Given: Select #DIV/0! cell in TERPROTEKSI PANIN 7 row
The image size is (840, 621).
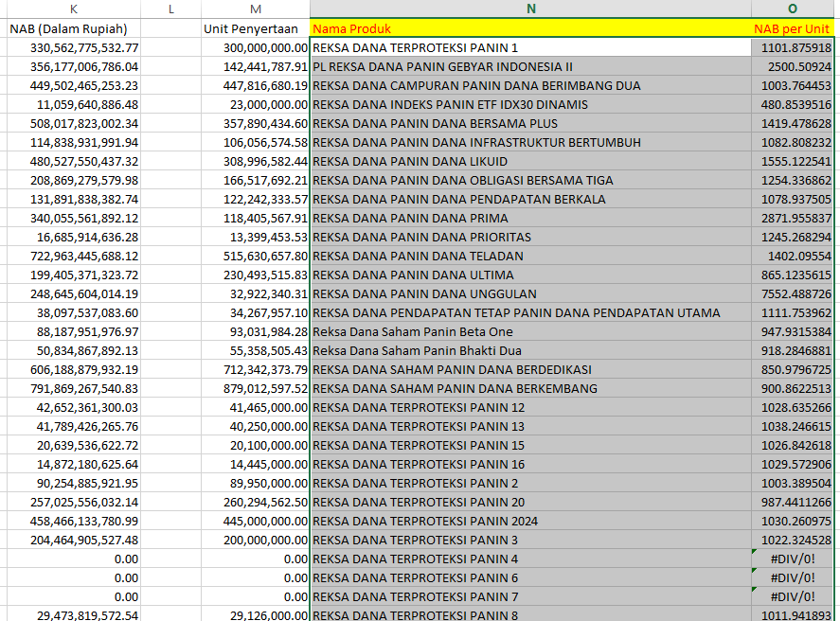Looking at the screenshot, I should (x=792, y=596).
